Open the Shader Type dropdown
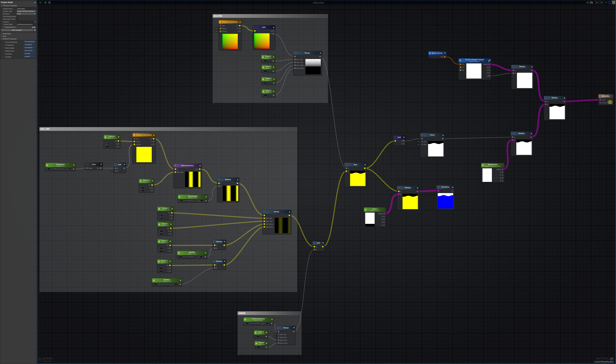Viewport: 616px width, 364px height. click(26, 11)
